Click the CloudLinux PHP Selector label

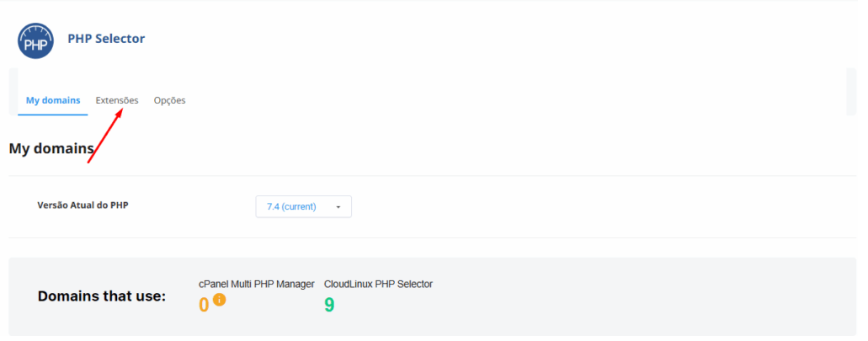point(378,285)
